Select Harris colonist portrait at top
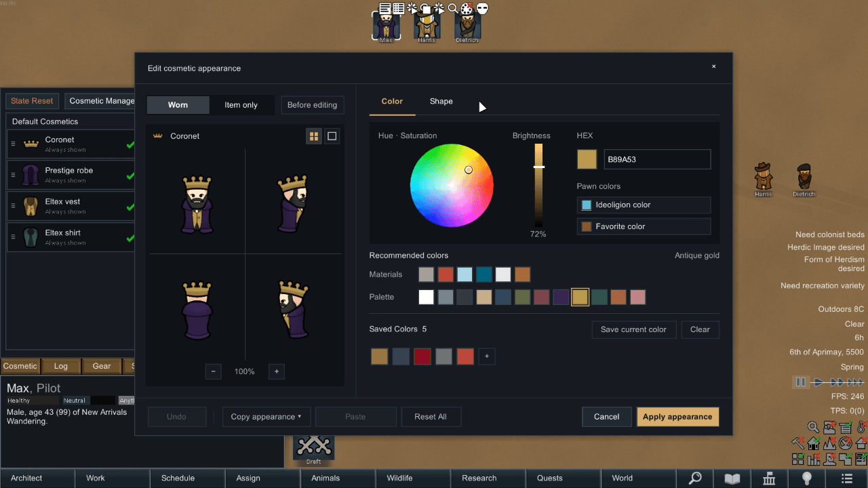This screenshot has height=488, width=868. click(426, 26)
